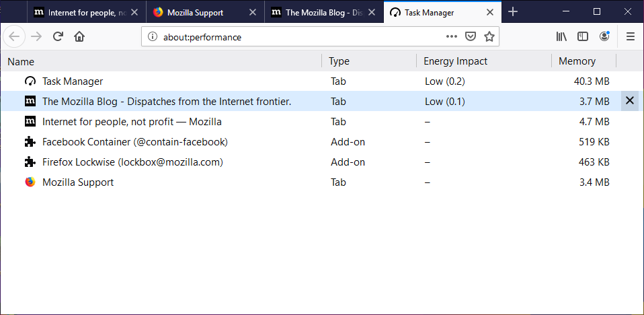Close the Mozilla Blog row with X
Image resolution: width=644 pixels, height=315 pixels.
(630, 101)
